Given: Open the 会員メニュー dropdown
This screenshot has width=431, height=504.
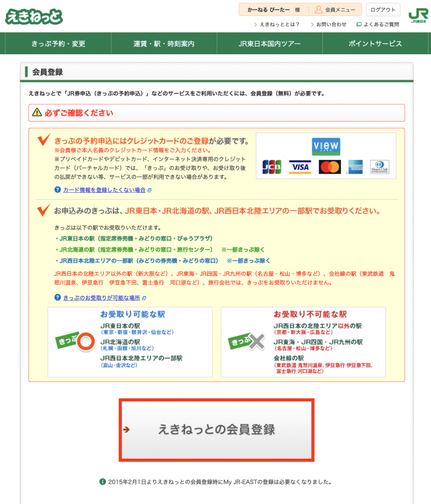Looking at the screenshot, I should (335, 10).
